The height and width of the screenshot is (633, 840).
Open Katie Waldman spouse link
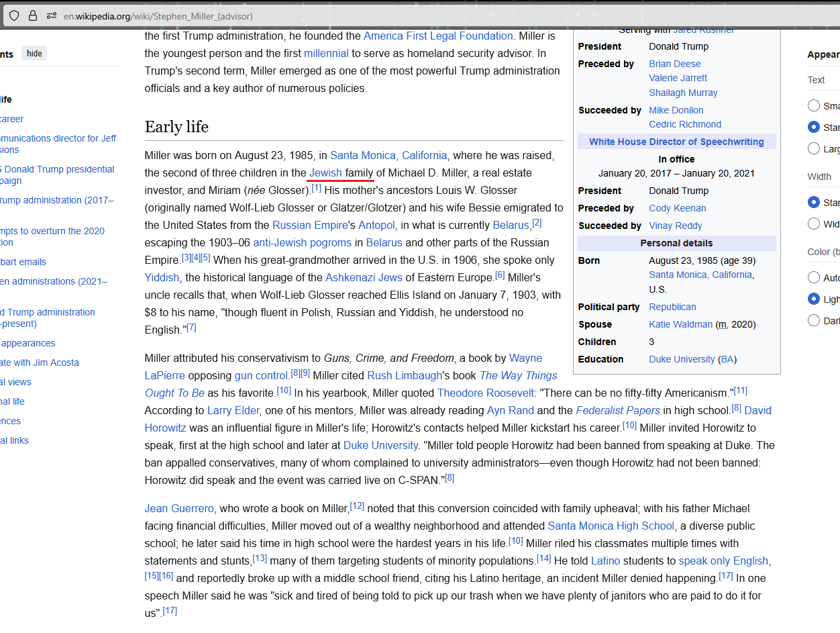681,324
